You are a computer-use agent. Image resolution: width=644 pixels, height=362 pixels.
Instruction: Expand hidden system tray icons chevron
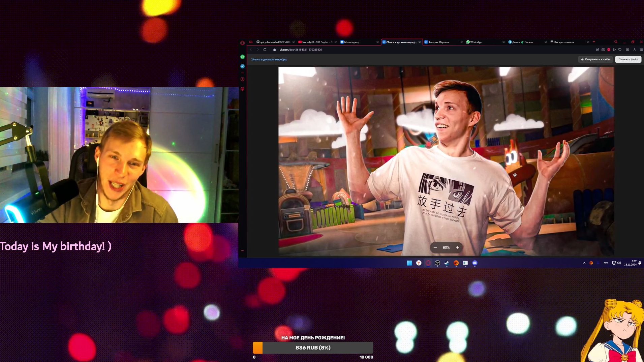pos(584,263)
